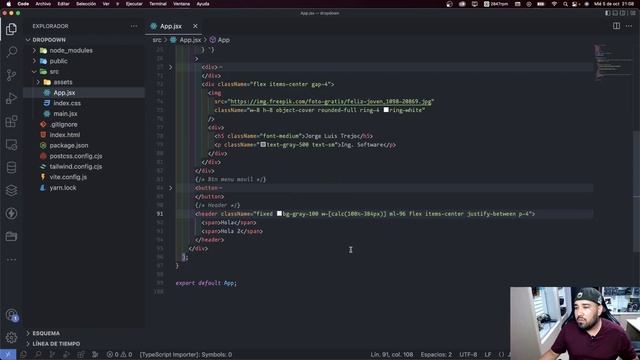Viewport: 640px width, 360px height.
Task: Expand the assets folder
Action: click(38, 82)
